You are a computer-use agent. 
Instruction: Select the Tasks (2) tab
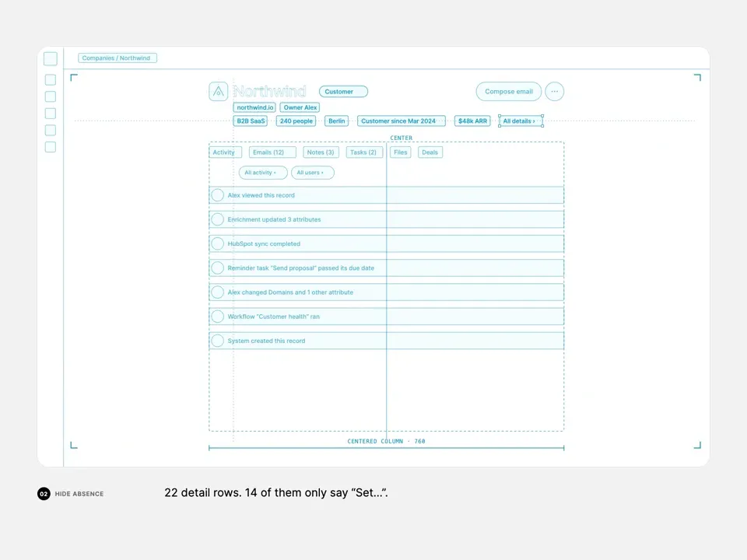(x=364, y=152)
